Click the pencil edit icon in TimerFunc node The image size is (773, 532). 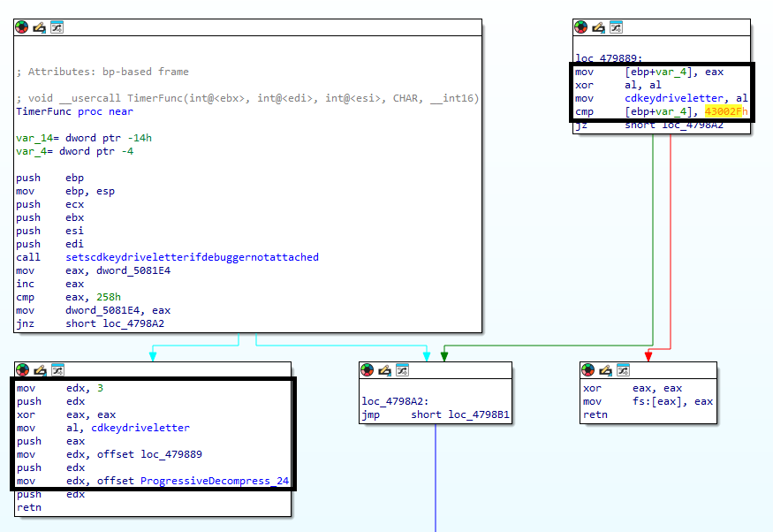40,27
